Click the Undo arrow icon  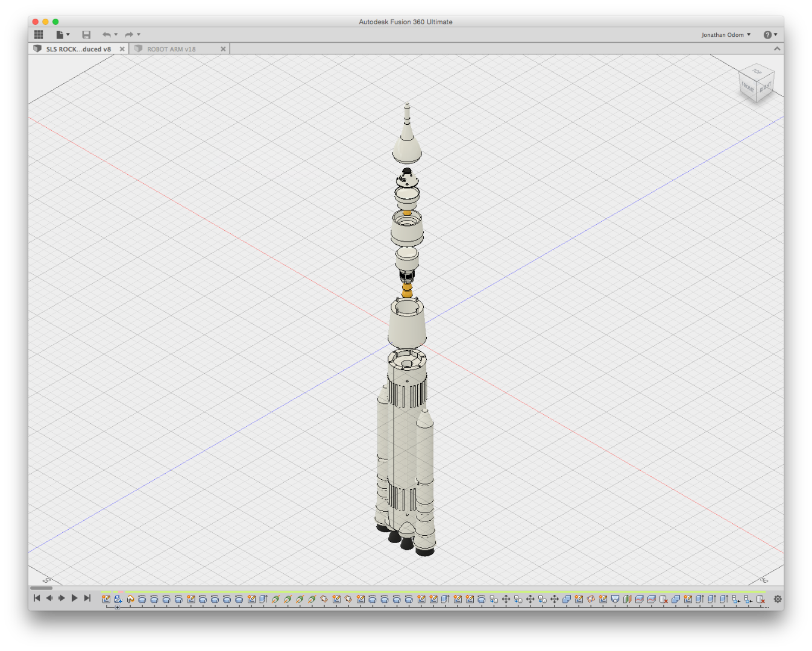click(106, 35)
